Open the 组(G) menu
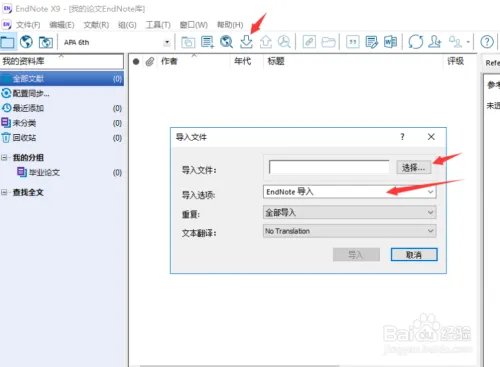This screenshot has height=367, width=500. click(127, 25)
